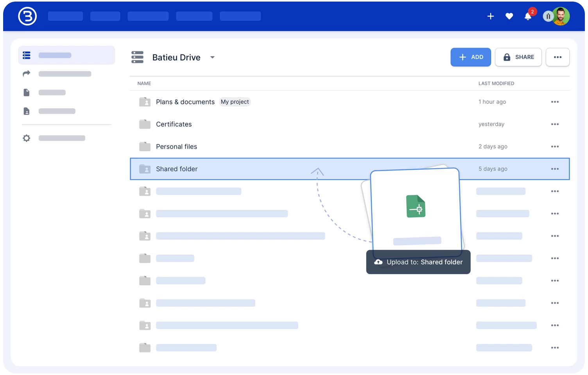Viewport: 588px width, 375px height.
Task: Click the SHARE button with lock
Action: (518, 57)
